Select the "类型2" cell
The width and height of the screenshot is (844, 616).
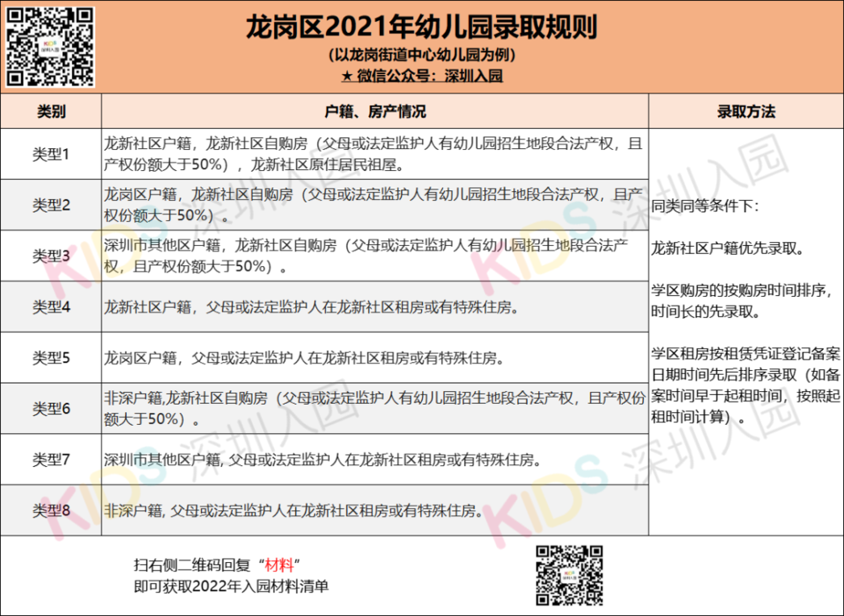coord(51,205)
